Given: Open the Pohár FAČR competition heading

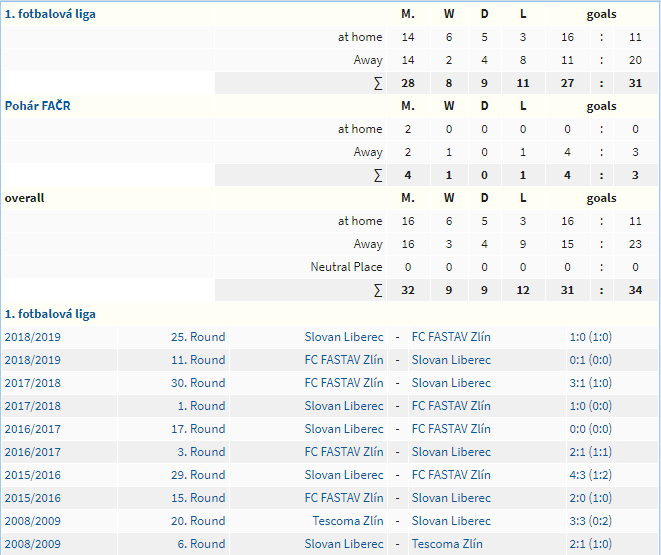Looking at the screenshot, I should [x=36, y=106].
